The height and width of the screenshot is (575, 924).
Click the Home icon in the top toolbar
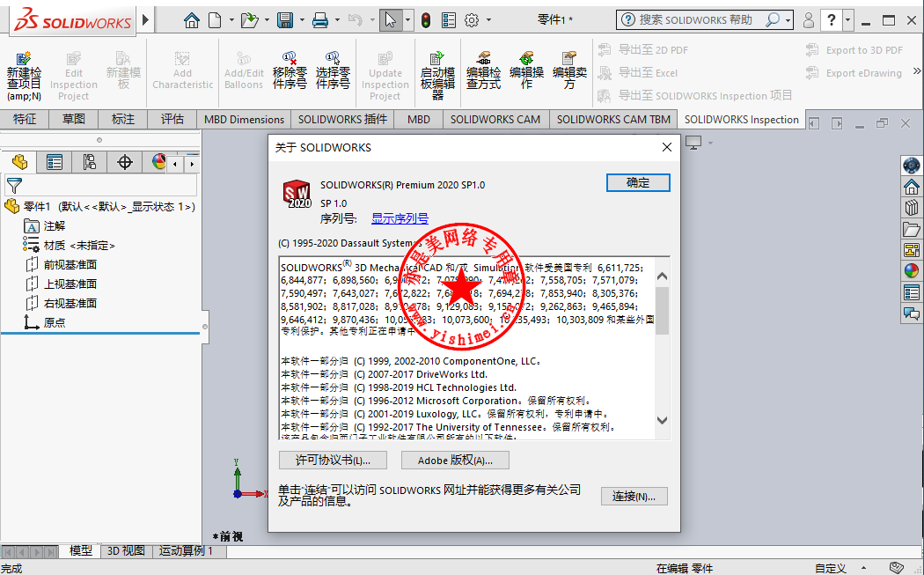pos(192,20)
